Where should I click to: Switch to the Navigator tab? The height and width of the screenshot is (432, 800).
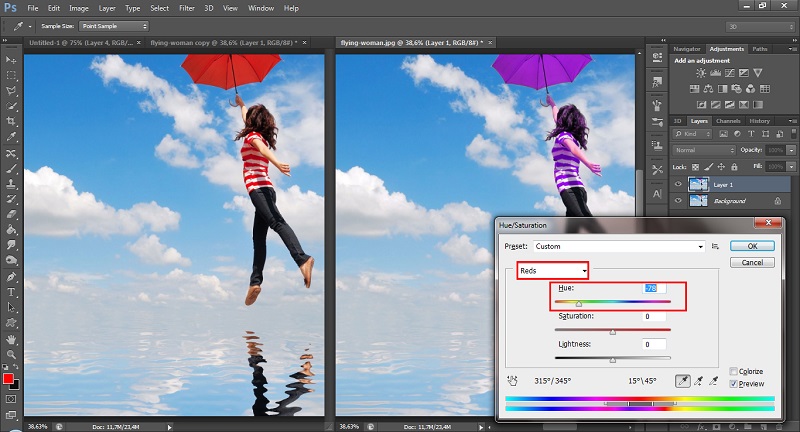point(687,49)
